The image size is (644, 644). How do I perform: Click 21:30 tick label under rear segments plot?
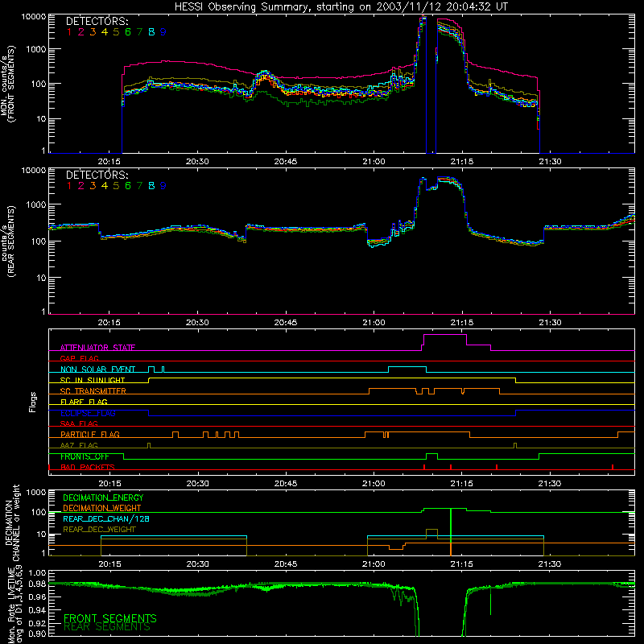[x=550, y=323]
